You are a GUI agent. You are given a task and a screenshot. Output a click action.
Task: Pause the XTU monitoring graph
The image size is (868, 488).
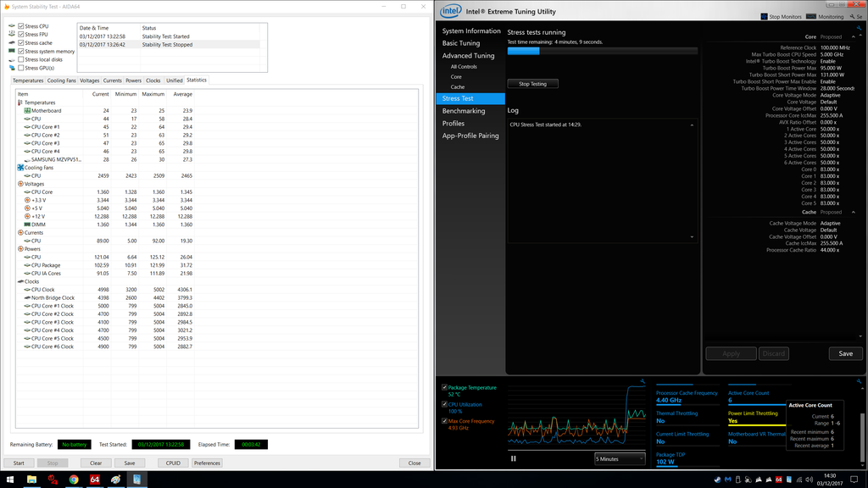(x=513, y=458)
